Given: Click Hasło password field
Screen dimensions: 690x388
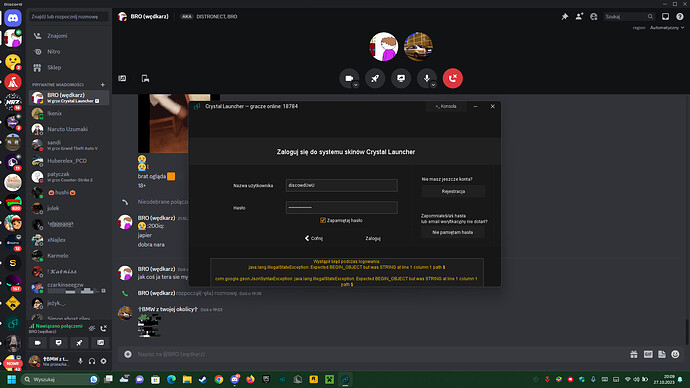Looking at the screenshot, I should pyautogui.click(x=341, y=207).
